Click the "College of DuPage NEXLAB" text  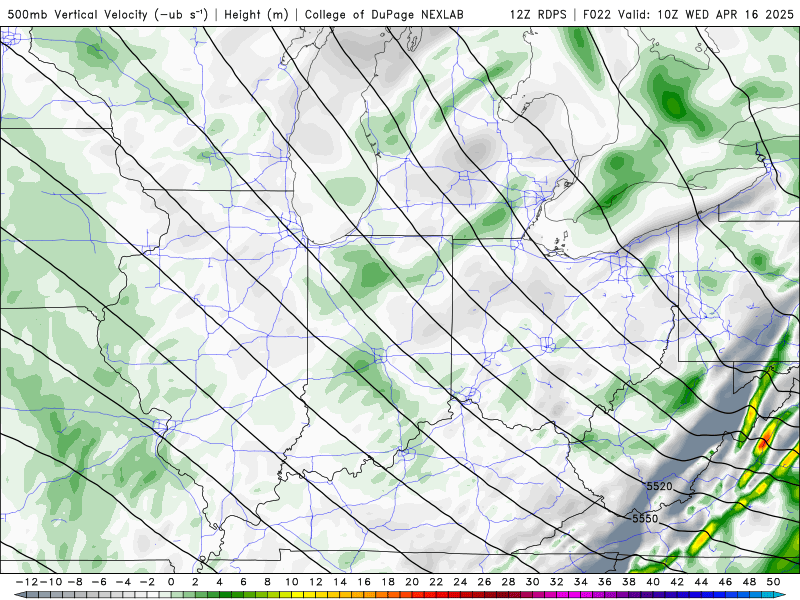(x=384, y=14)
